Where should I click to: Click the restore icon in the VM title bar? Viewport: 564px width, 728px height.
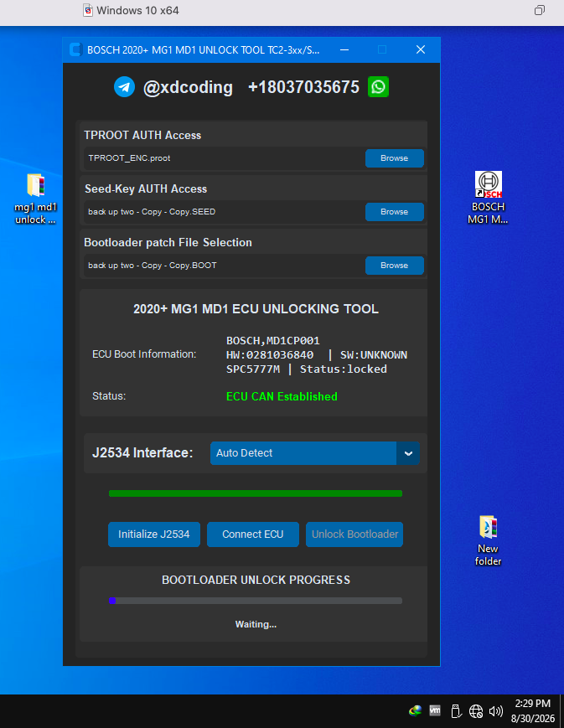(539, 10)
